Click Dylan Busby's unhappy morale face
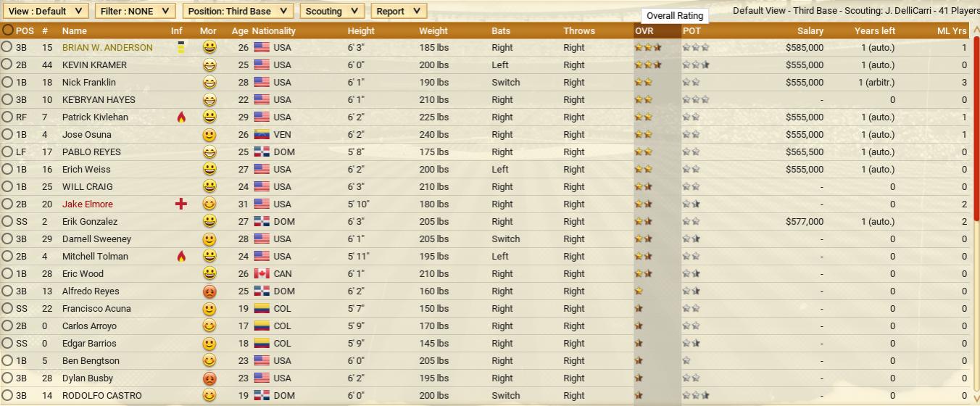Screen dimensions: 980x406 [209, 378]
